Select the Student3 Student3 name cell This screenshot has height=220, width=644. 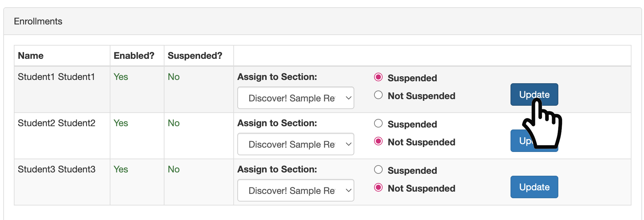click(x=56, y=169)
